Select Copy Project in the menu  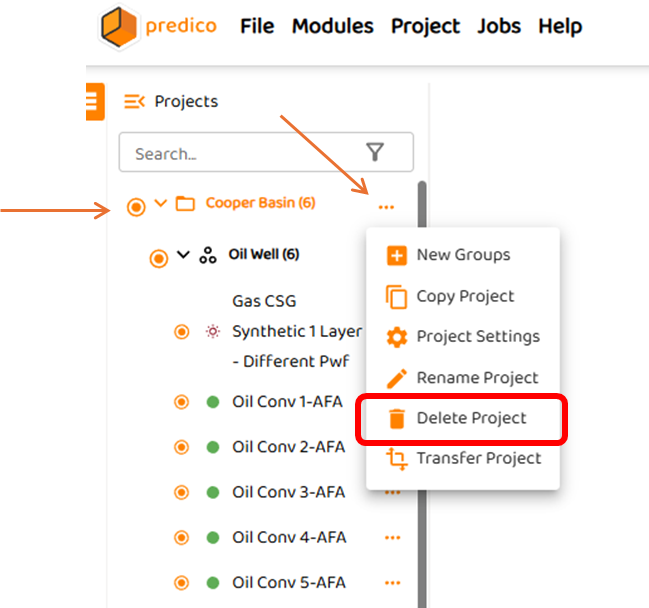coord(465,296)
